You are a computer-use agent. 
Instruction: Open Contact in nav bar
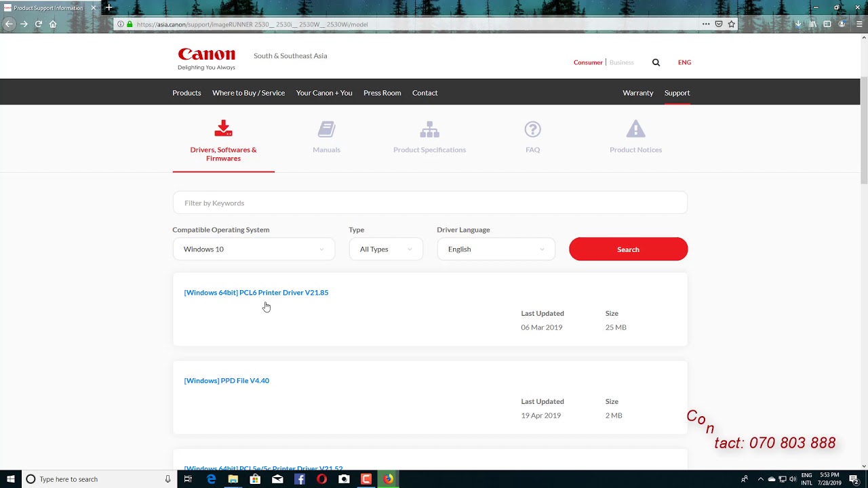tap(425, 93)
